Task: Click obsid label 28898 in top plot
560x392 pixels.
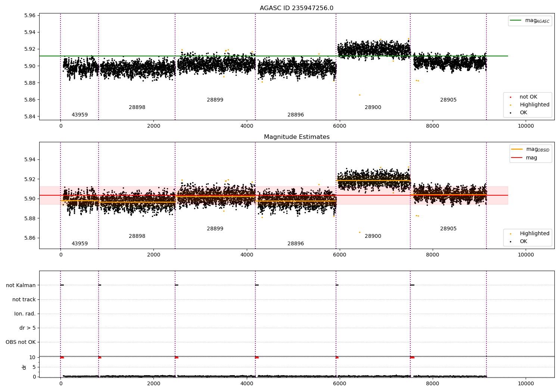Action: click(x=137, y=108)
